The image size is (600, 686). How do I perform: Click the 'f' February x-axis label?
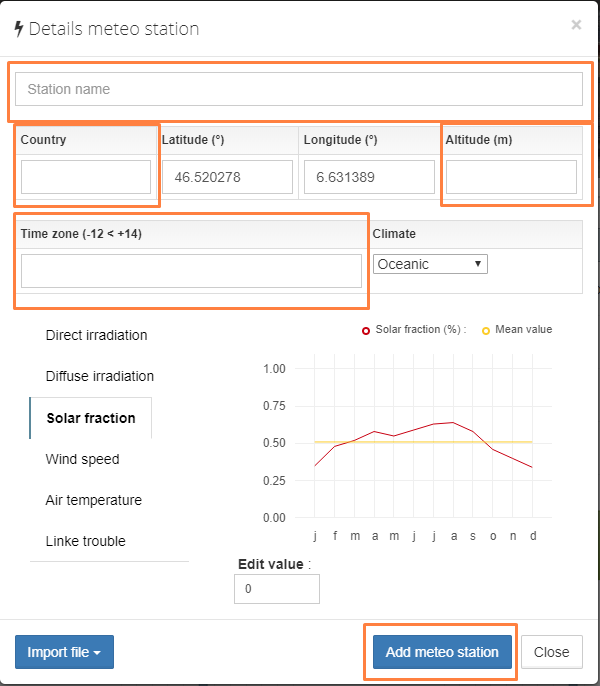(x=335, y=536)
